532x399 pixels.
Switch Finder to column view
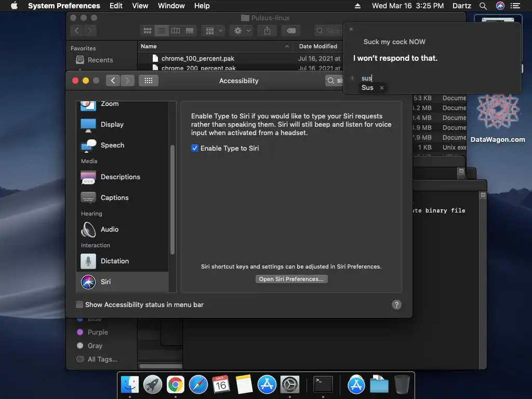point(176,31)
